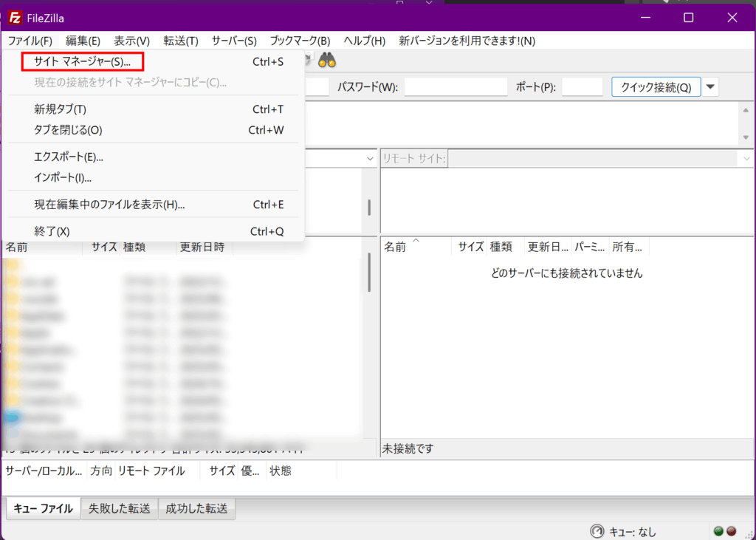Focus the ポート(P) input field
The width and height of the screenshot is (756, 540).
pos(583,87)
